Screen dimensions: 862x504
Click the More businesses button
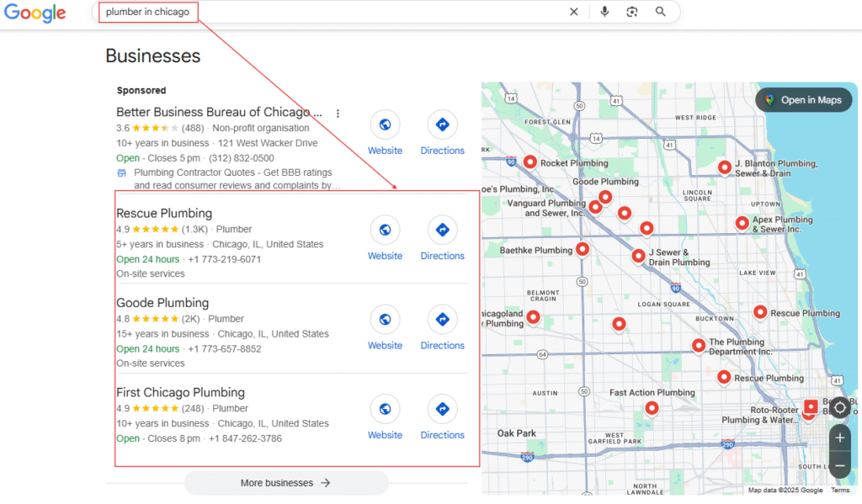click(286, 483)
